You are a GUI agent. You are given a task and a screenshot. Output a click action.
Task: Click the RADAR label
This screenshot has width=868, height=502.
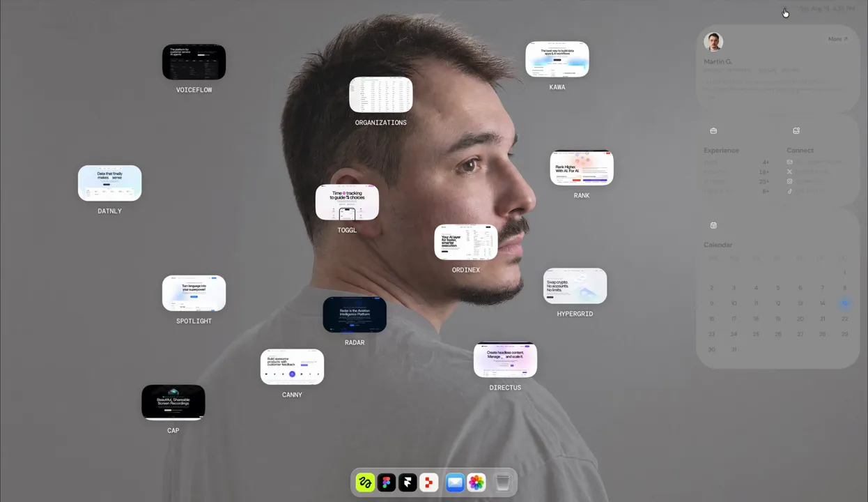coord(355,343)
